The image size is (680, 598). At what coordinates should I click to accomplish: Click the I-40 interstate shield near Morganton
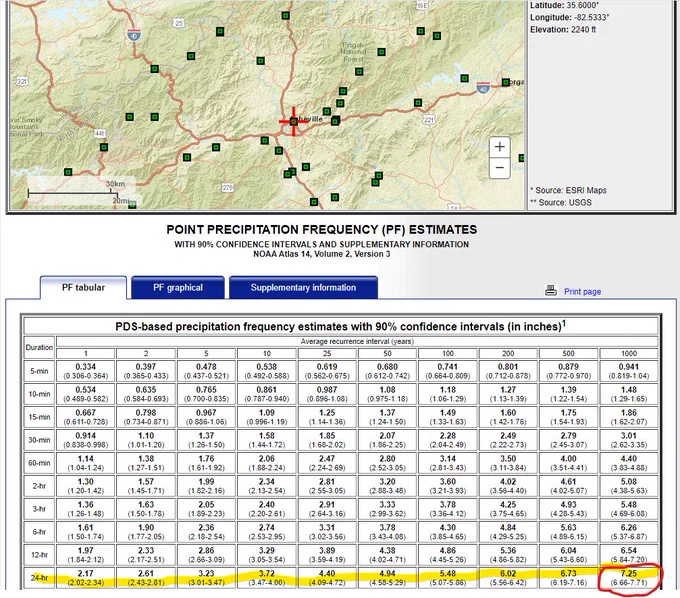[483, 88]
